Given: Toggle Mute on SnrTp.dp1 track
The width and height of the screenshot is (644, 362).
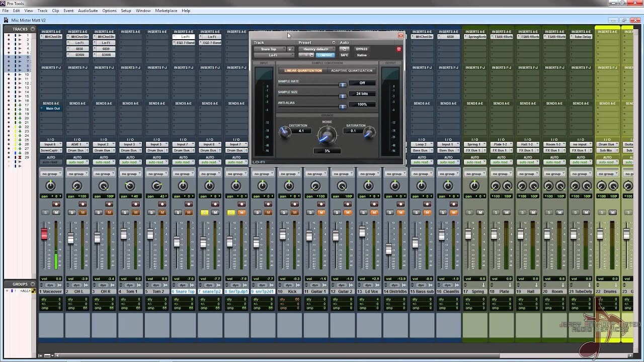Looking at the screenshot, I should click(x=242, y=213).
